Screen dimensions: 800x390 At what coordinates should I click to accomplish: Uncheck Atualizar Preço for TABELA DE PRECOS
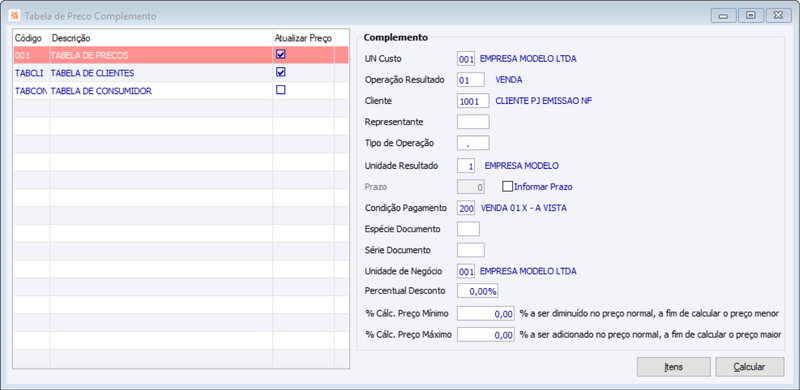click(281, 54)
